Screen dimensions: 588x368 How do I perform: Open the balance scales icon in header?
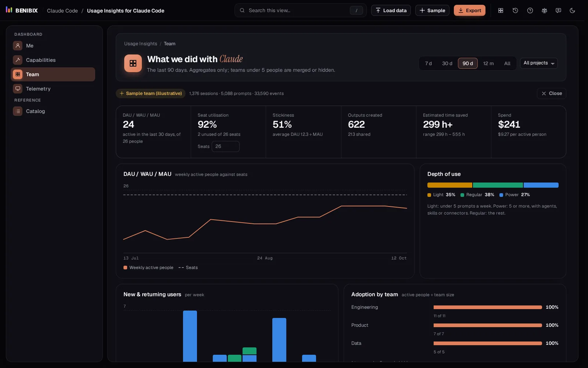544,11
